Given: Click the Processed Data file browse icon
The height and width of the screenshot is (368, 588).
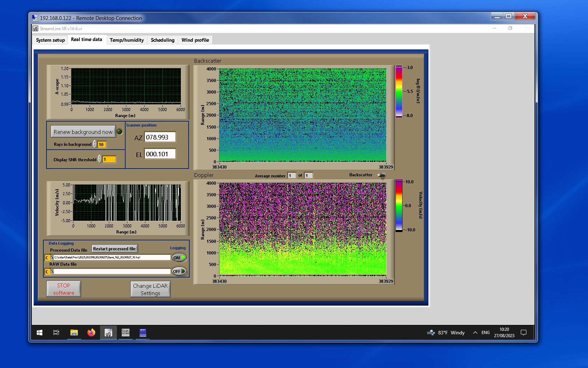Looking at the screenshot, I should (52, 258).
